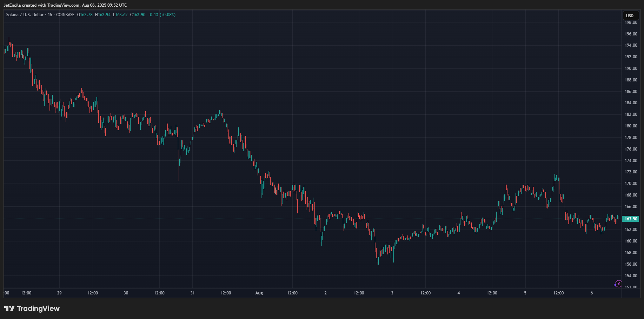Click the 6 date label on time axis
644x319 pixels.
point(592,293)
